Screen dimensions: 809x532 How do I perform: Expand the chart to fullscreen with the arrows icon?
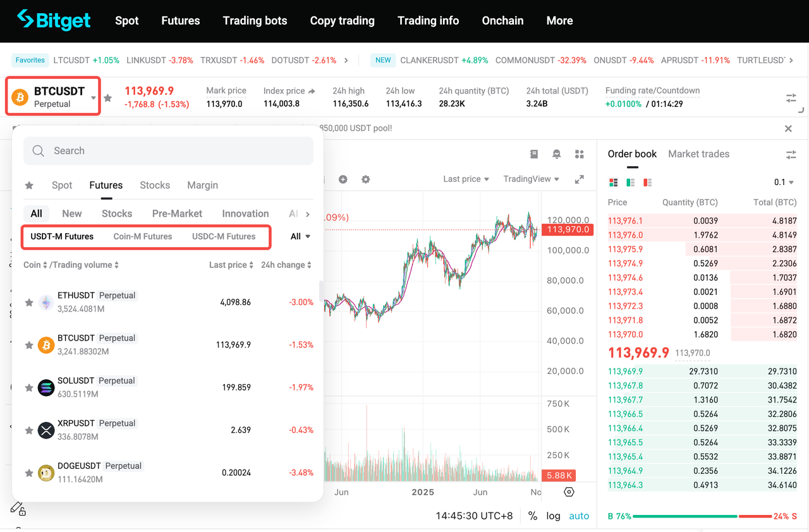[579, 179]
